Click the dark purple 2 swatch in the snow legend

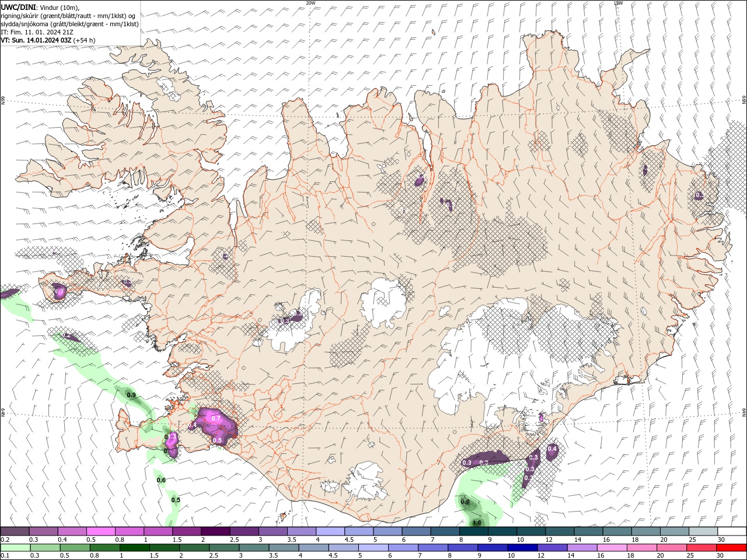(215, 531)
